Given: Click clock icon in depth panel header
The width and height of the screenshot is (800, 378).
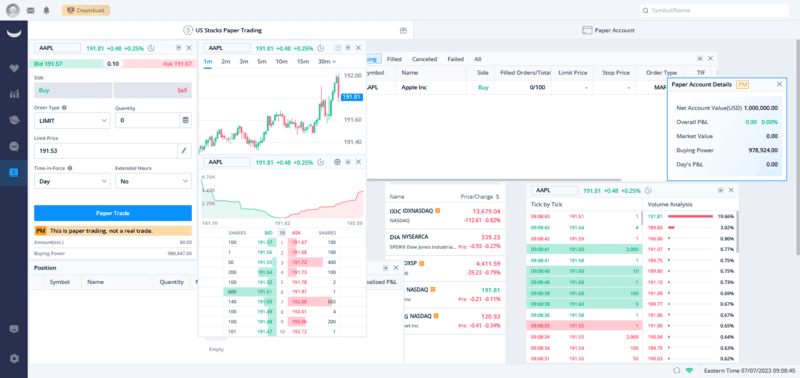Looking at the screenshot, I should click(x=320, y=162).
